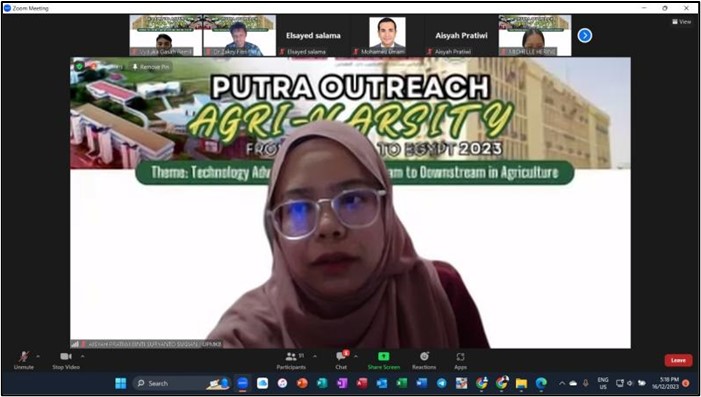Leave the meeting with red Leave button
This screenshot has height=397, width=701.
click(x=678, y=360)
